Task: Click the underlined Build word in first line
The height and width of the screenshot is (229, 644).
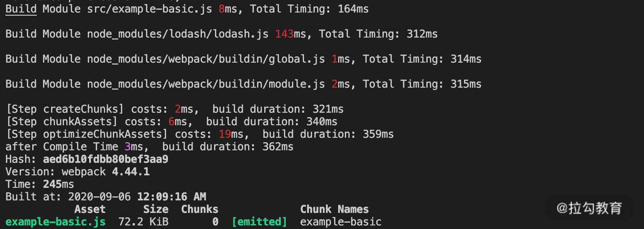Action: click(x=21, y=9)
